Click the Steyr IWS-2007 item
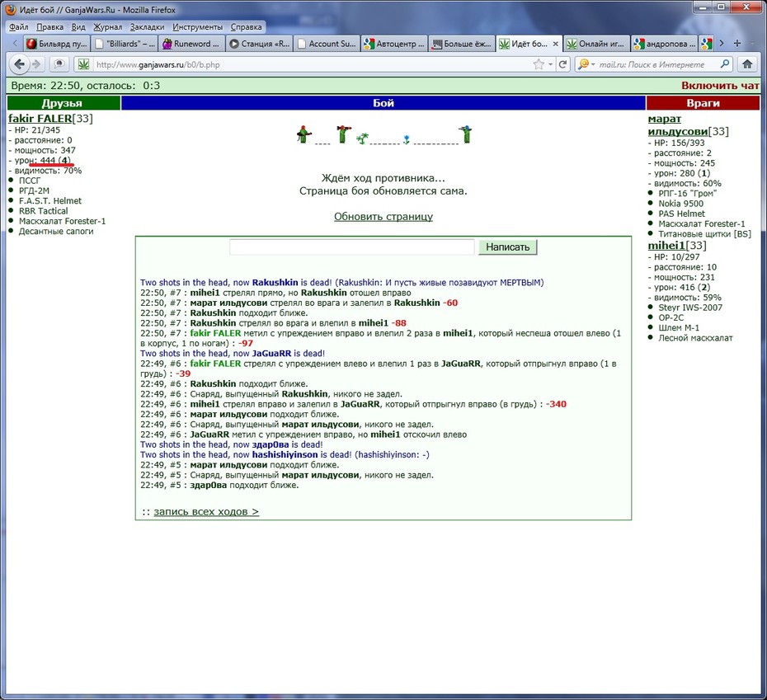 (x=689, y=308)
